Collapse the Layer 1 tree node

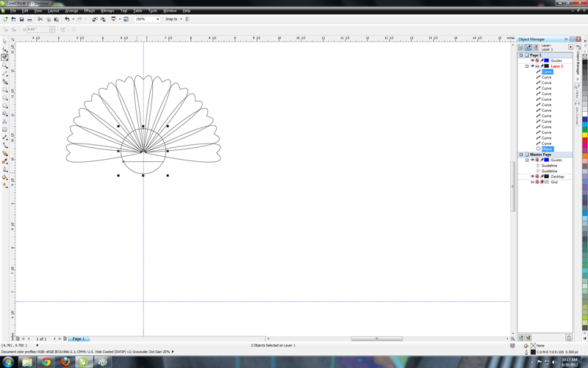point(527,66)
